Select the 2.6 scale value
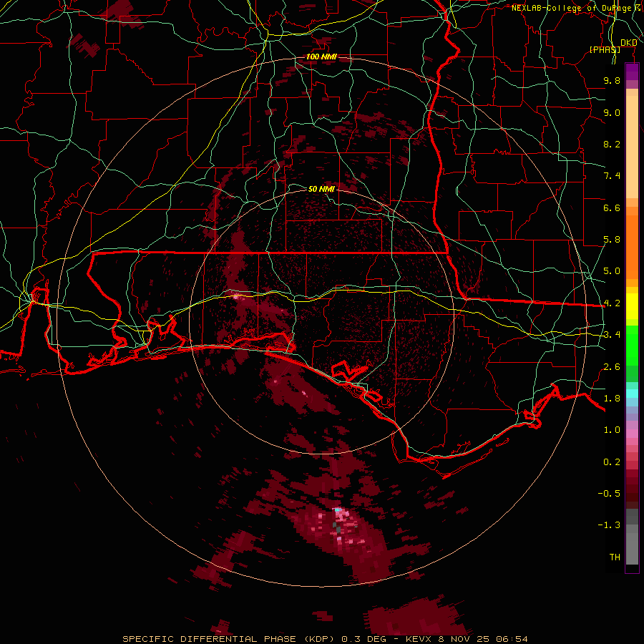 [x=612, y=367]
